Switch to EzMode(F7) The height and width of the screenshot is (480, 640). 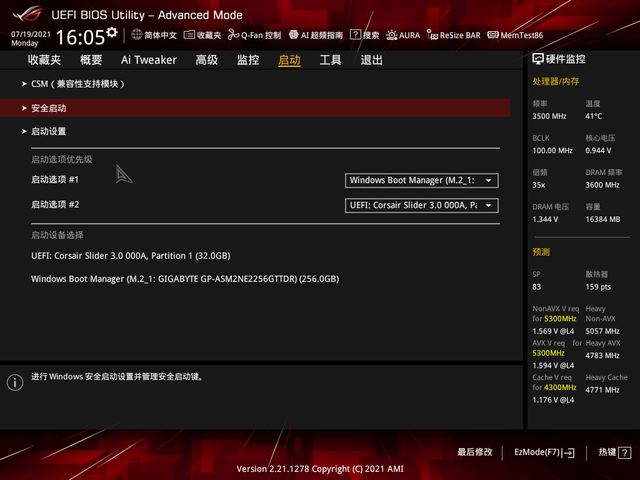544,452
